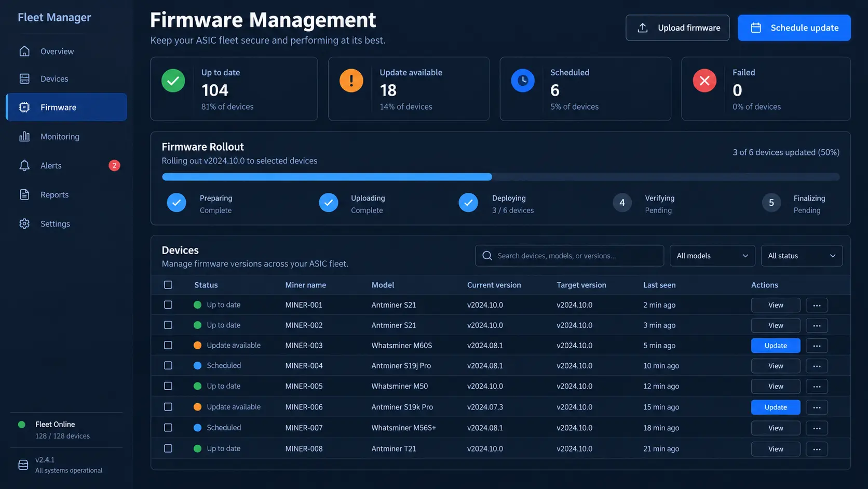The width and height of the screenshot is (868, 489).
Task: Open more actions menu for MINER-007
Action: coord(817,428)
